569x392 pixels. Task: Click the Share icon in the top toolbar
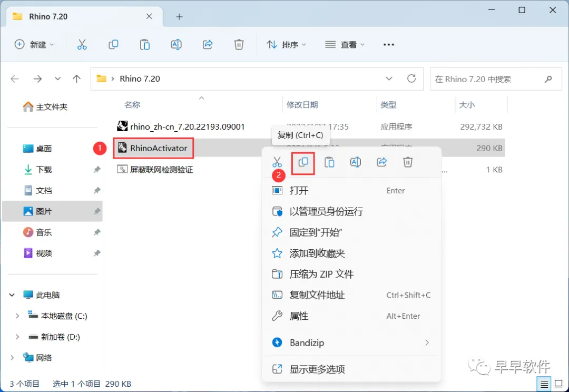coord(208,45)
